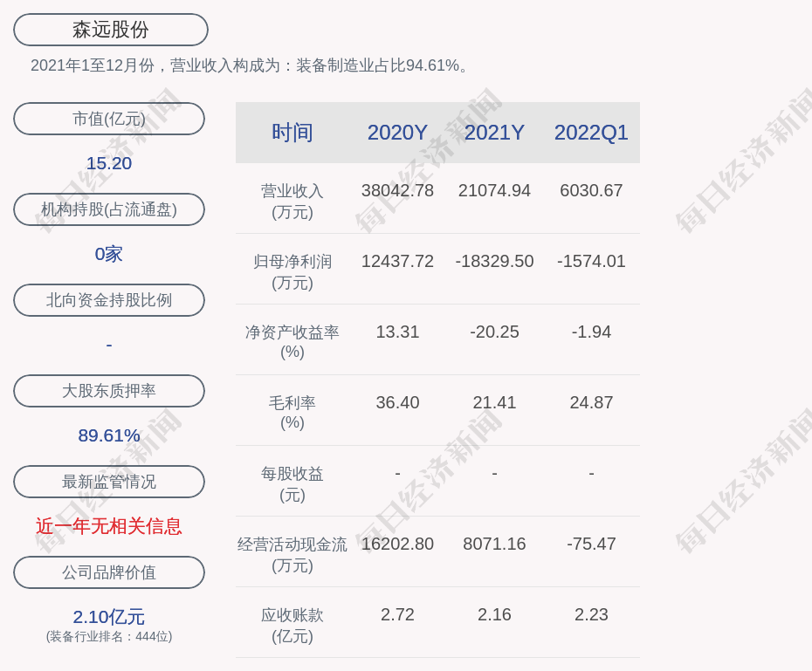Image resolution: width=812 pixels, height=671 pixels.
Task: Select the 最新监管情况 label pill
Action: (x=109, y=482)
